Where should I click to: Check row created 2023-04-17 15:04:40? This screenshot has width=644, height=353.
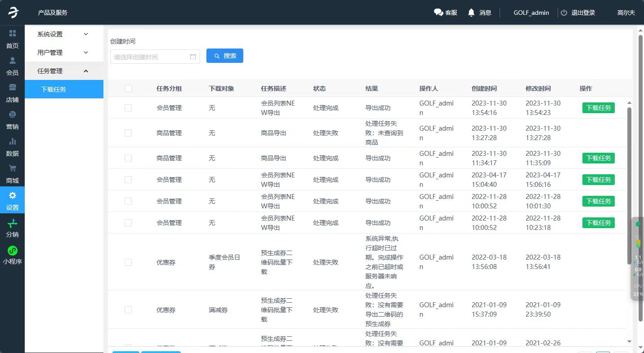(128, 180)
